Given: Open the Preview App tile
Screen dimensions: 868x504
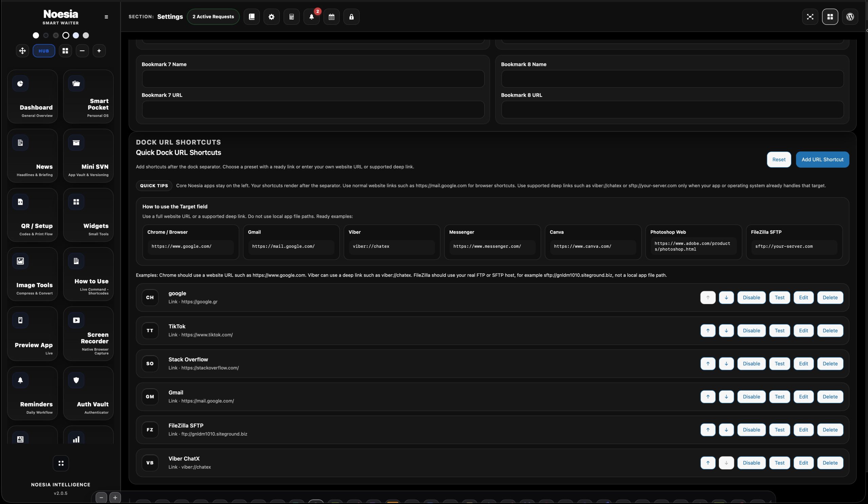Looking at the screenshot, I should pos(32,334).
